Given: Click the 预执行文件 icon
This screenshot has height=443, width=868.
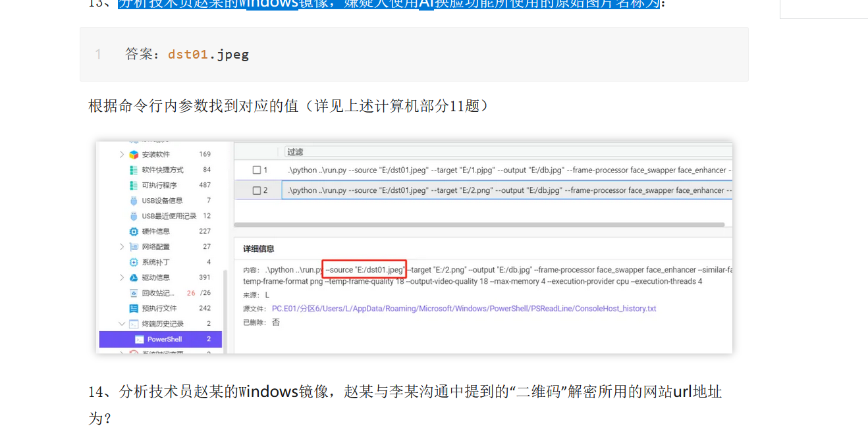Looking at the screenshot, I should point(134,308).
